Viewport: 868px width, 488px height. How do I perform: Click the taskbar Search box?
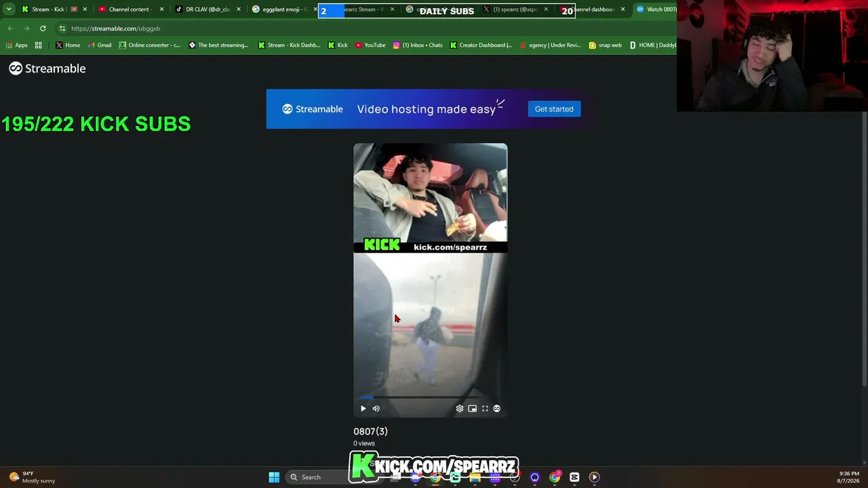[317, 477]
